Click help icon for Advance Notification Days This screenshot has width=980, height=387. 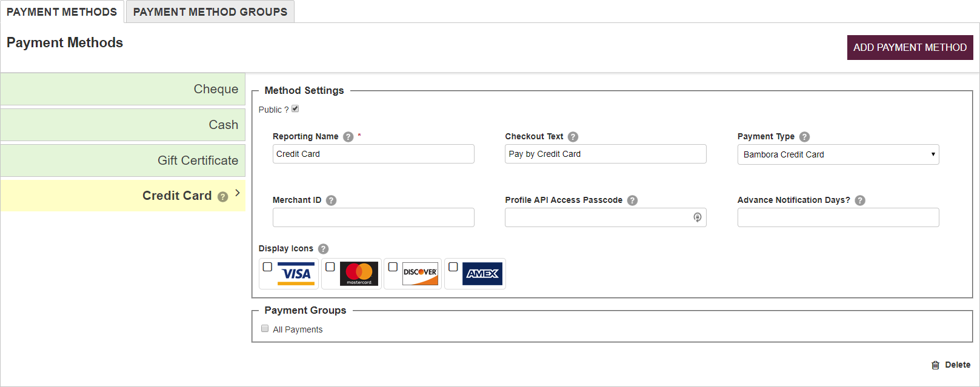coord(860,200)
